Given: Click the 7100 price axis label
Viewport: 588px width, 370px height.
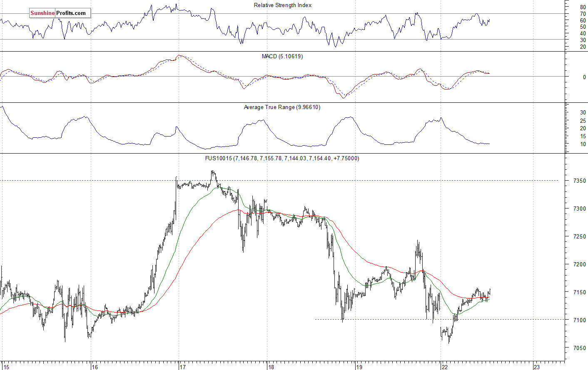Looking at the screenshot, I should point(579,320).
